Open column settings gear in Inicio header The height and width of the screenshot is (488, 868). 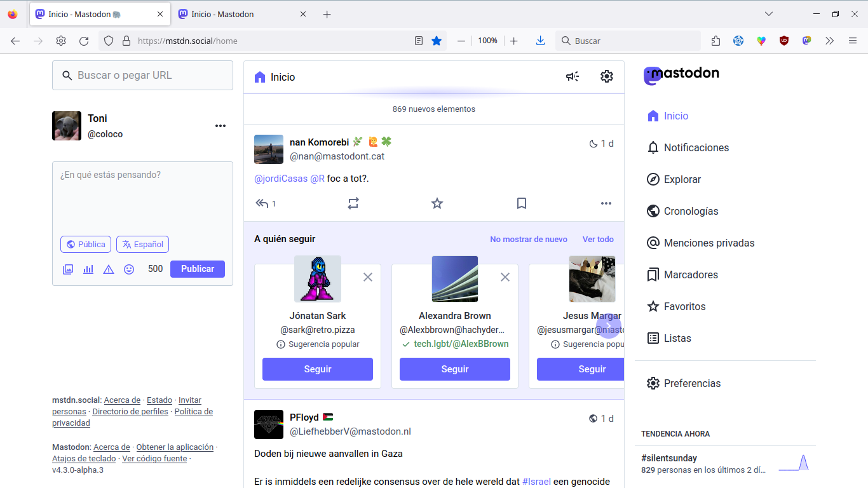coord(606,77)
